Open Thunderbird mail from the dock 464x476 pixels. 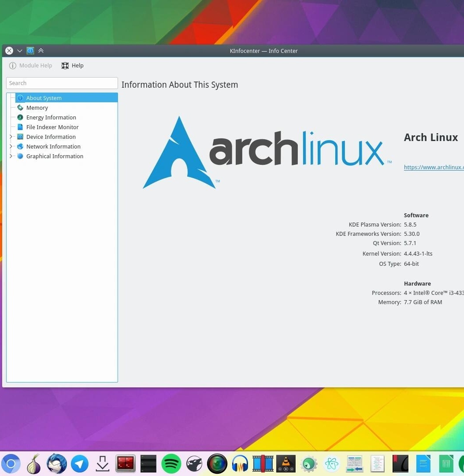[57, 464]
